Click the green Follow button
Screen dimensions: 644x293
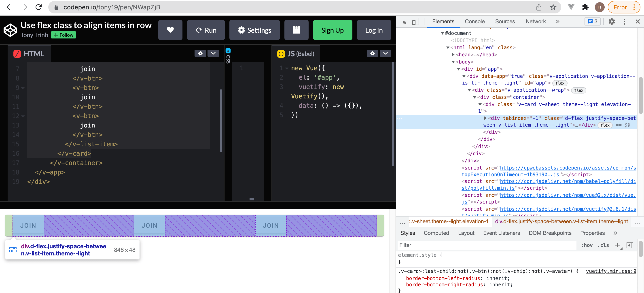[64, 35]
